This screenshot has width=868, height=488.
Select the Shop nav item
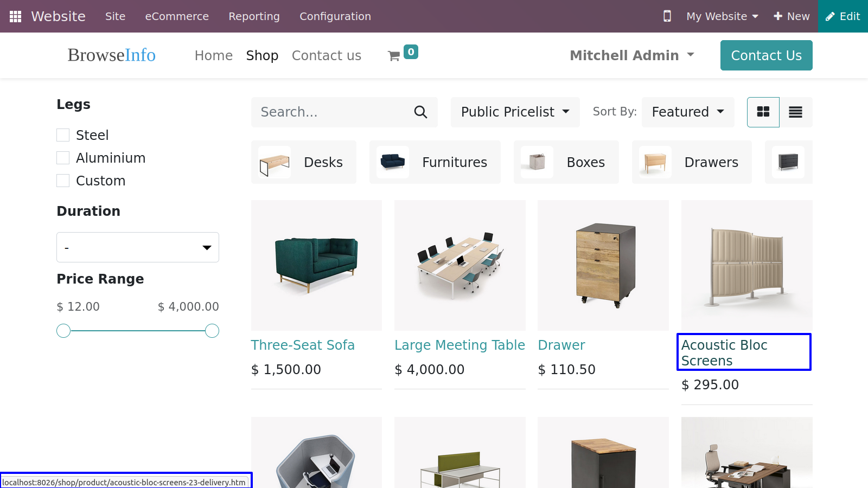[262, 55]
